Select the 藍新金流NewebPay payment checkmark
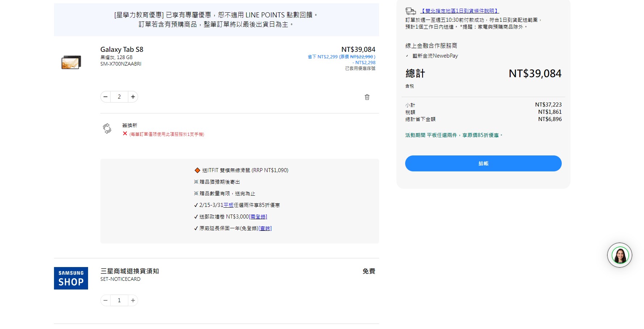This screenshot has width=644, height=329. (408, 56)
